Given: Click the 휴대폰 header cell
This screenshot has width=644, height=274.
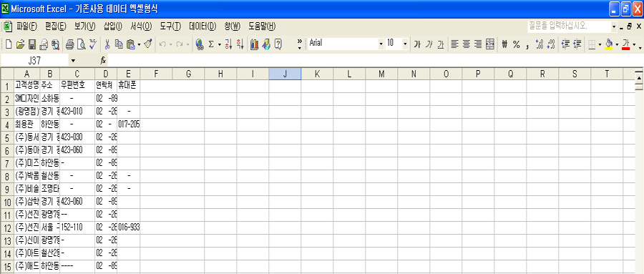Looking at the screenshot, I should coord(129,87).
